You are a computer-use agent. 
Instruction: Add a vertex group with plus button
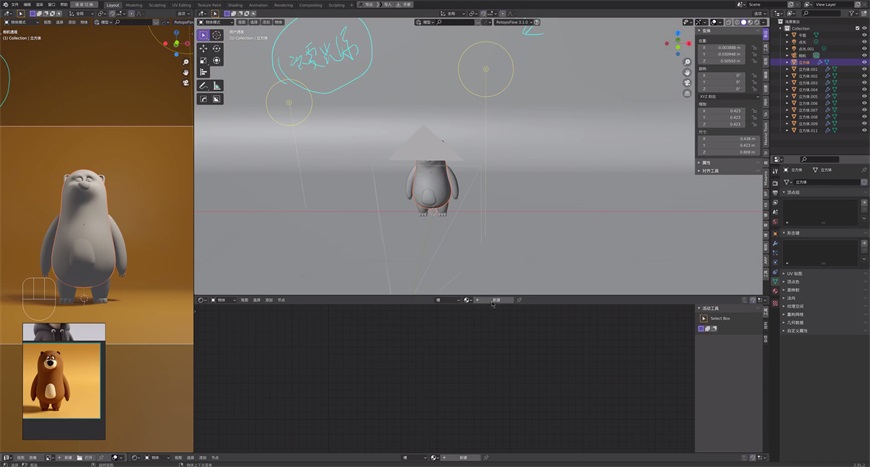point(864,203)
